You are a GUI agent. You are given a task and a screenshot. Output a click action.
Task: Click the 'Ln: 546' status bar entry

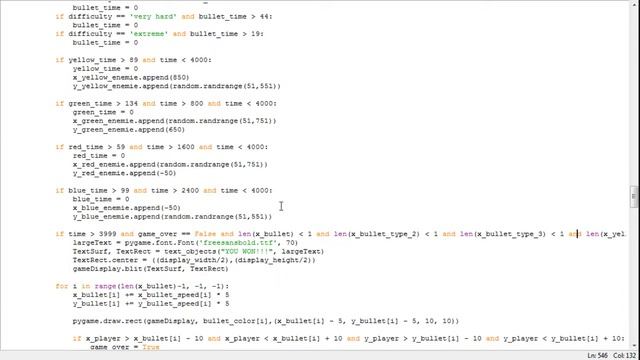[598, 356]
